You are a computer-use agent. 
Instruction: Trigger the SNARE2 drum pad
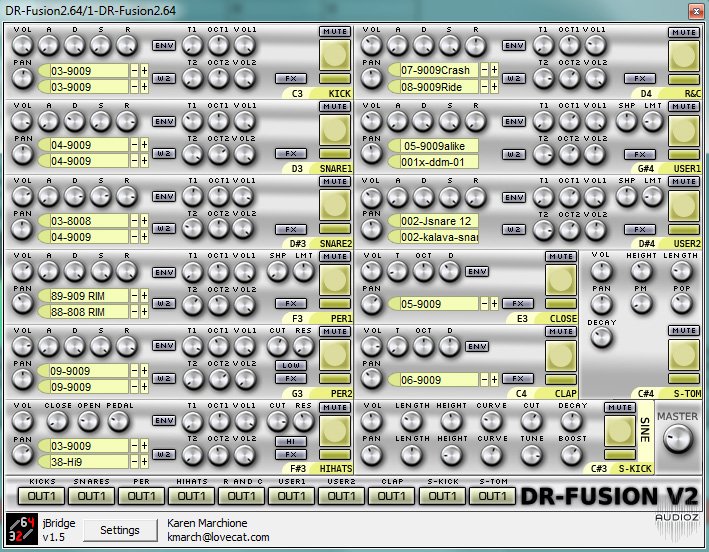point(335,205)
